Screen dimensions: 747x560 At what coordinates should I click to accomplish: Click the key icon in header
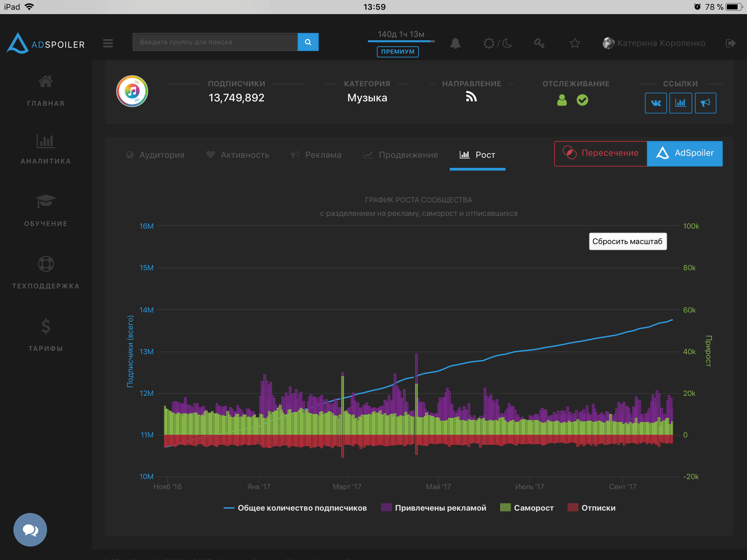point(539,43)
